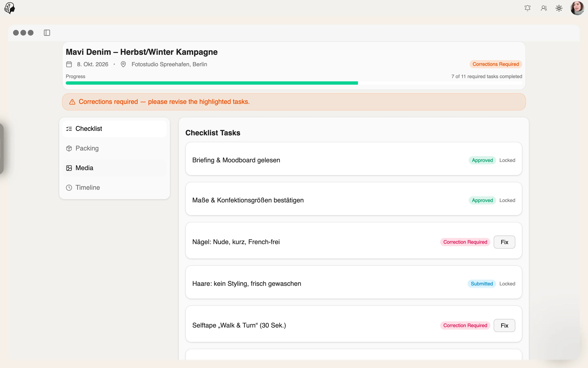Click Submitted badge on Haare task
This screenshot has height=368, width=588.
point(482,284)
